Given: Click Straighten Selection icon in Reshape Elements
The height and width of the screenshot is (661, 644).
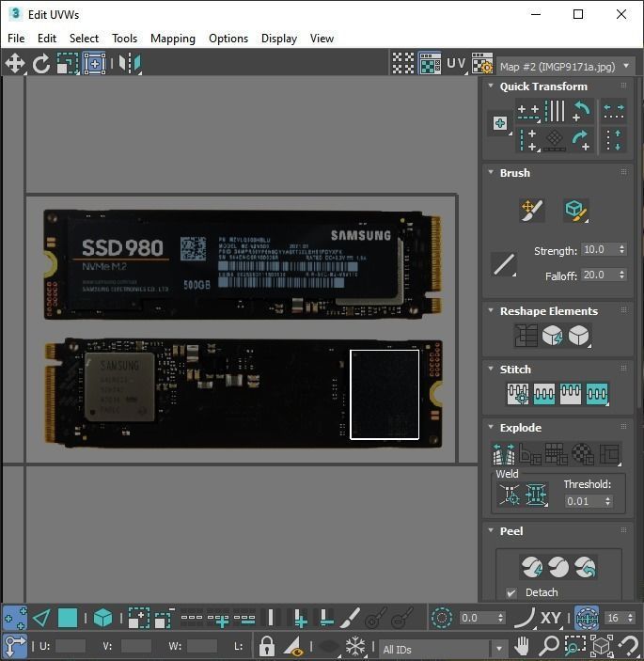Looking at the screenshot, I should (526, 336).
